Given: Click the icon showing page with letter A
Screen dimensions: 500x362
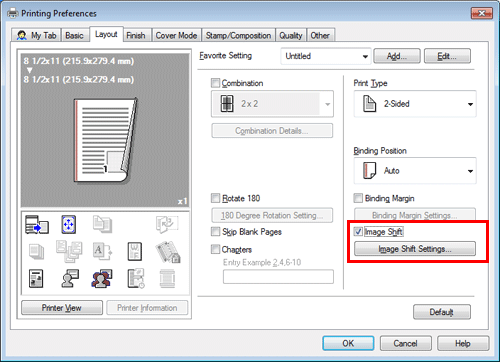Looking at the screenshot, I should tap(102, 251).
